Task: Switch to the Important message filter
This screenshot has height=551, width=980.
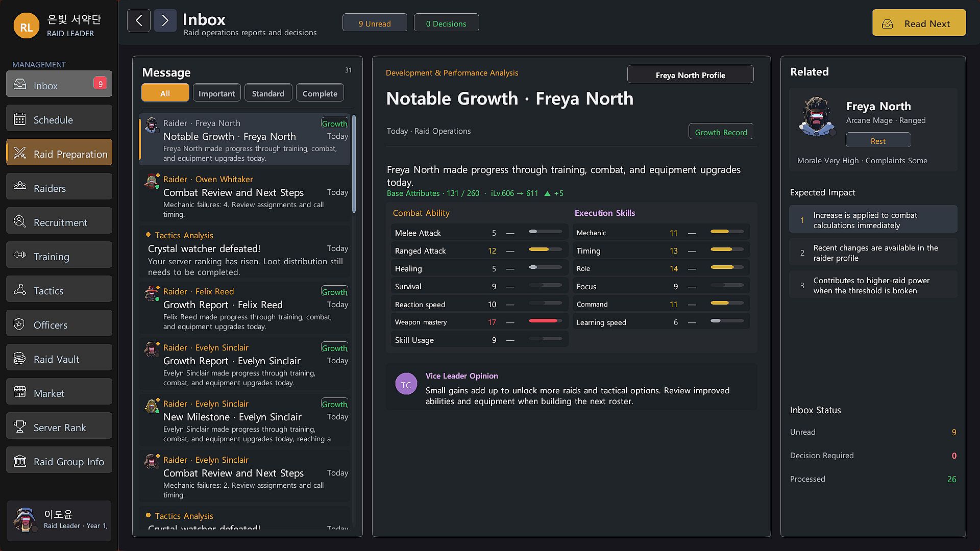Action: click(216, 93)
